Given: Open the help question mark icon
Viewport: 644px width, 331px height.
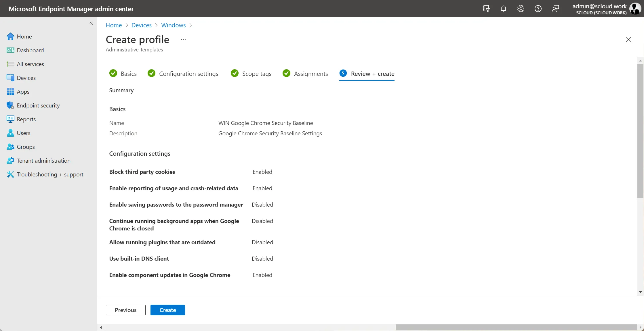Looking at the screenshot, I should (x=538, y=9).
